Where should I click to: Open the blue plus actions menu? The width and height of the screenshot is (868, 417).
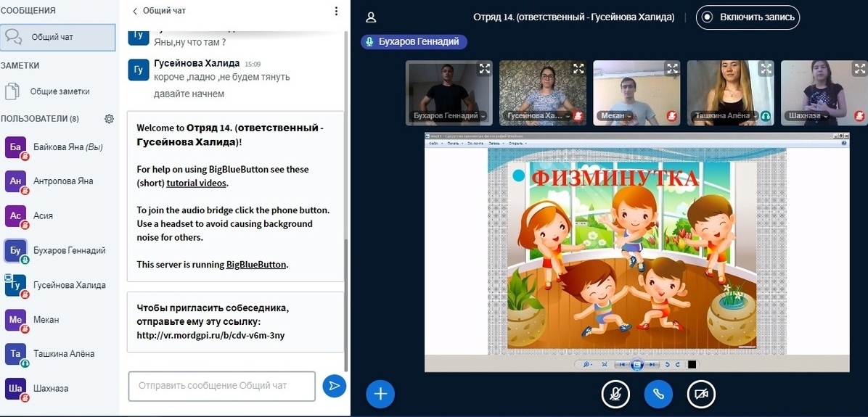click(x=380, y=394)
